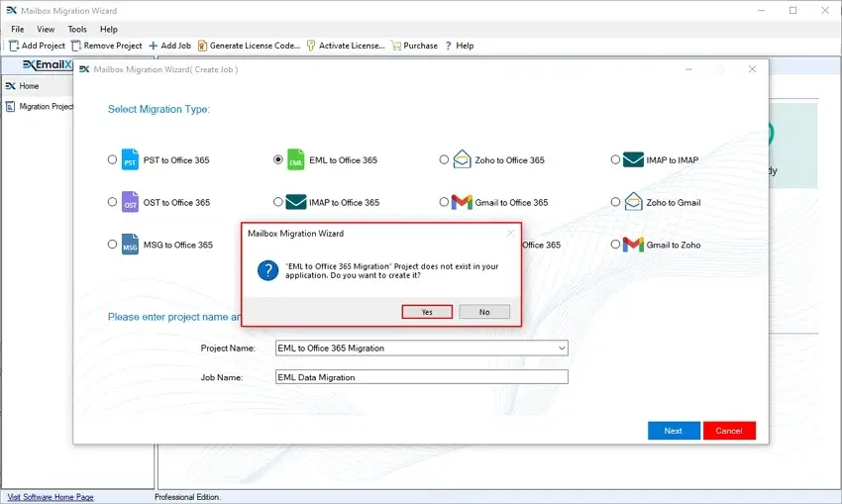The width and height of the screenshot is (842, 504).
Task: Select the Gmail to Zoho radio button
Action: pos(615,245)
